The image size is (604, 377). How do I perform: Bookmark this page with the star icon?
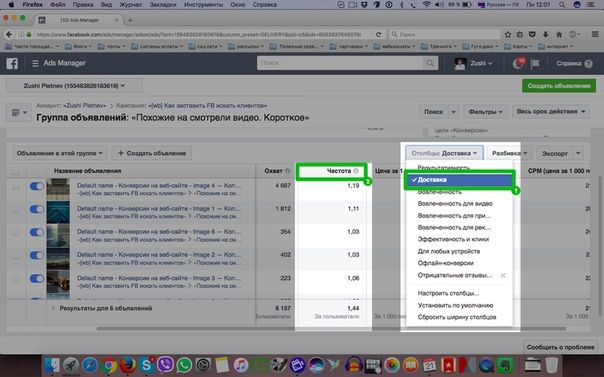(x=508, y=34)
